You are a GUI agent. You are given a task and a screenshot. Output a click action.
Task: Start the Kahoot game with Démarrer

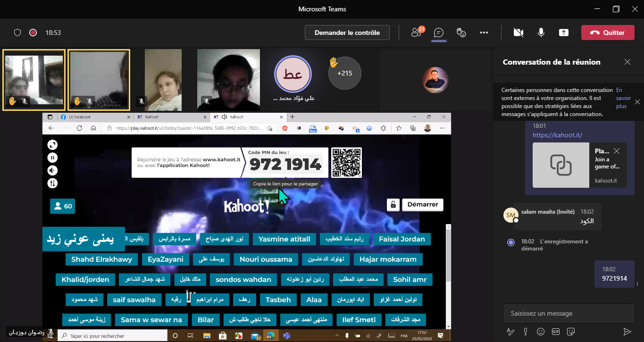tap(423, 205)
